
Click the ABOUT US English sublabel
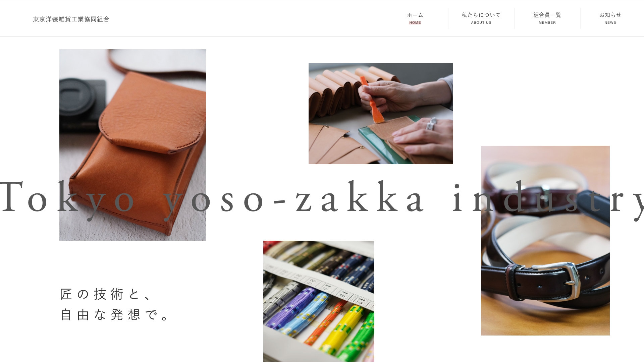[481, 23]
